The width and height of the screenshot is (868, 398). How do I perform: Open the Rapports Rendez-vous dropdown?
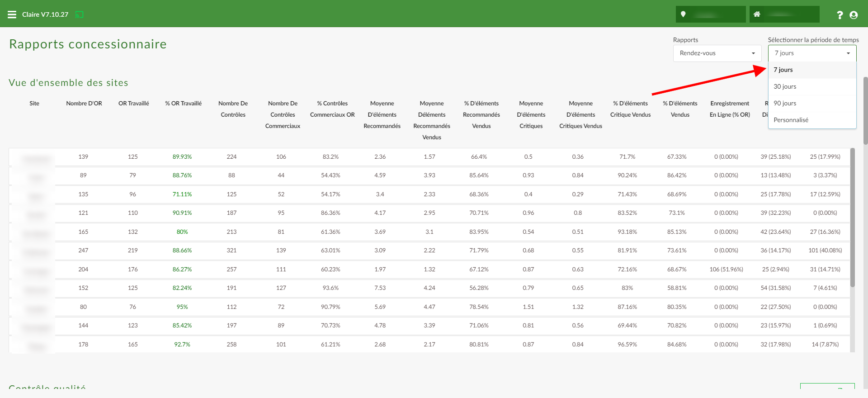tap(717, 53)
